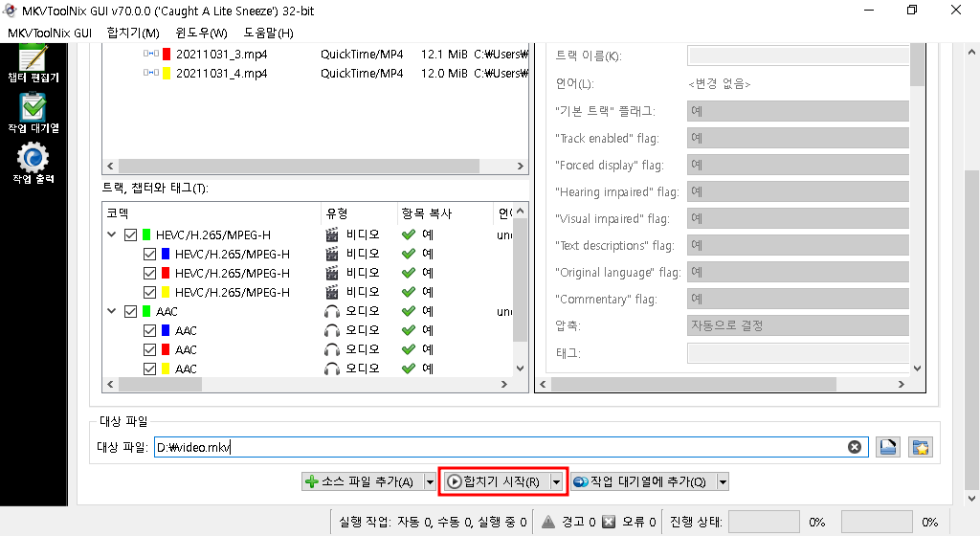Image resolution: width=980 pixels, height=536 pixels.
Task: Uncheck the yellow HEVC/H.265 video track
Action: pyautogui.click(x=149, y=292)
